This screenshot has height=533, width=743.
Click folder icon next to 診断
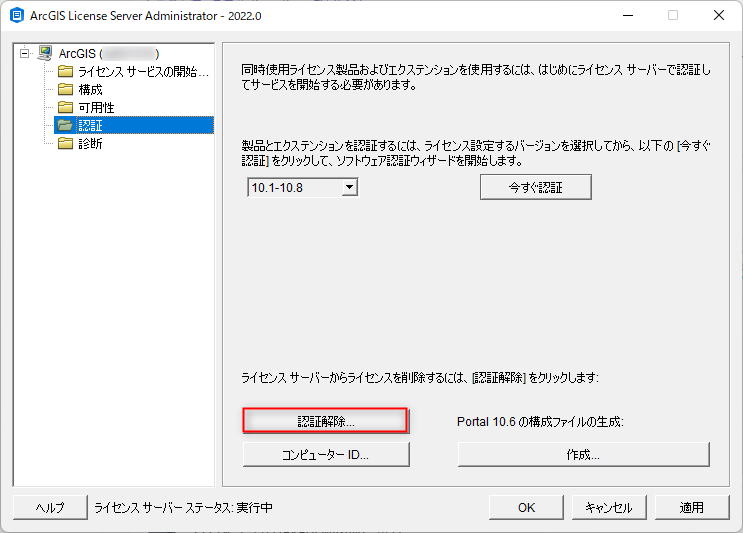(x=65, y=144)
